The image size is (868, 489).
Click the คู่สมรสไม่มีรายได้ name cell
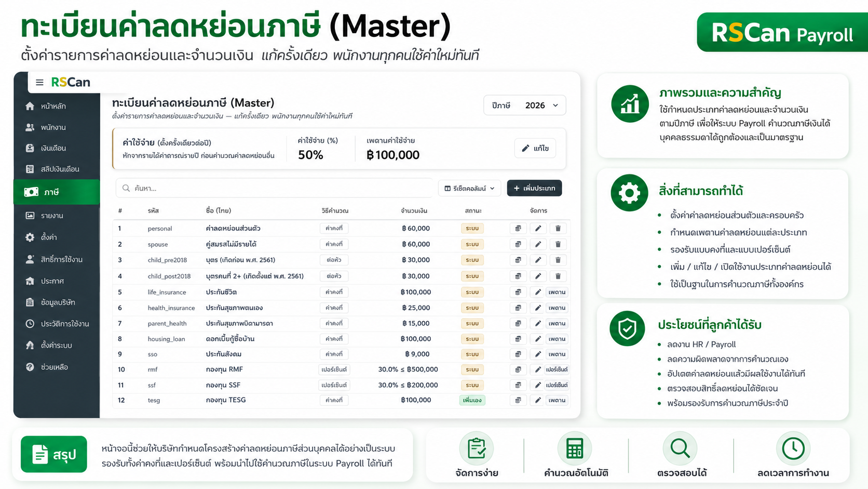tap(231, 244)
